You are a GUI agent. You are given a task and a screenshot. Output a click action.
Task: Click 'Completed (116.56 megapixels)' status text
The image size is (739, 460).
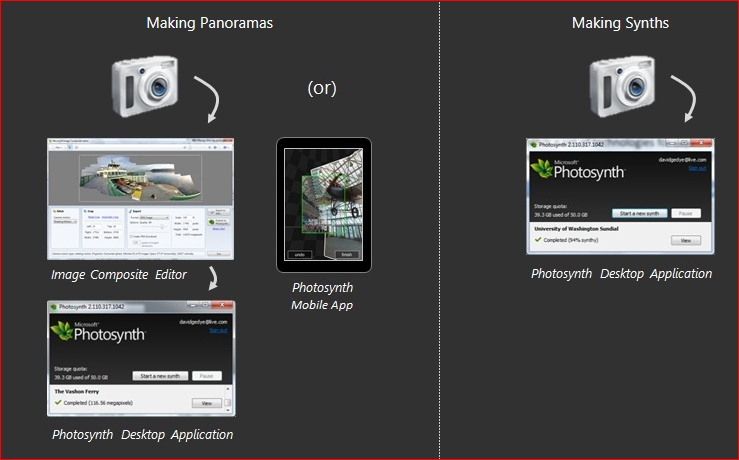tap(98, 403)
